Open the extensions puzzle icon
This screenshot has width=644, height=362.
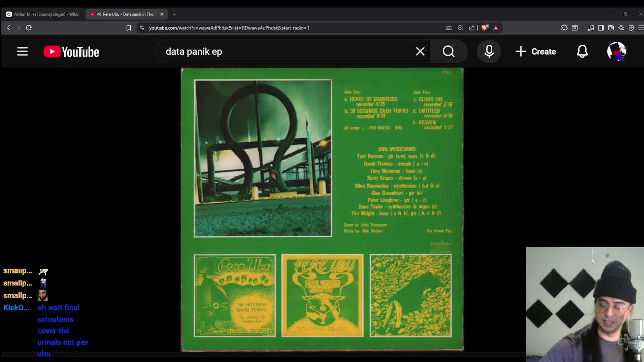565,28
